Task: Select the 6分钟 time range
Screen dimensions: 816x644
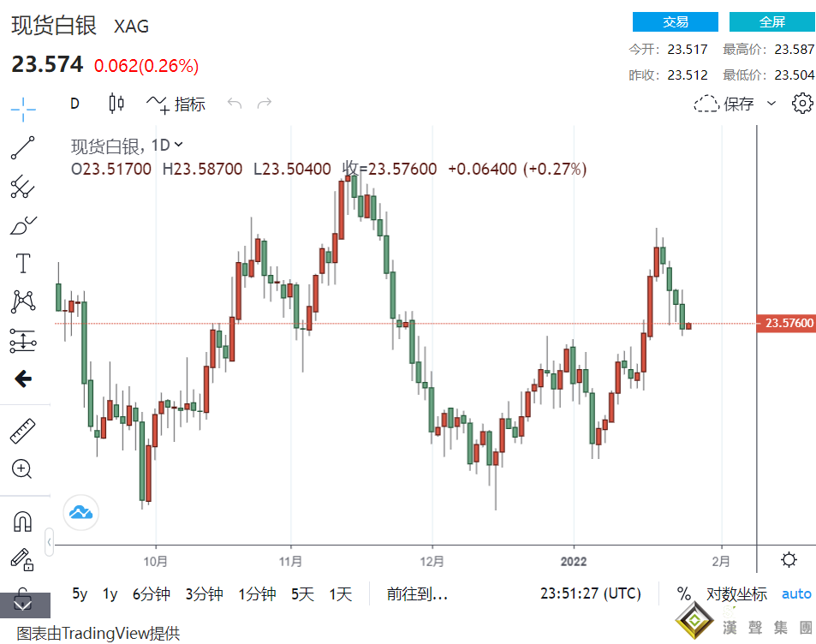Action: [x=152, y=593]
